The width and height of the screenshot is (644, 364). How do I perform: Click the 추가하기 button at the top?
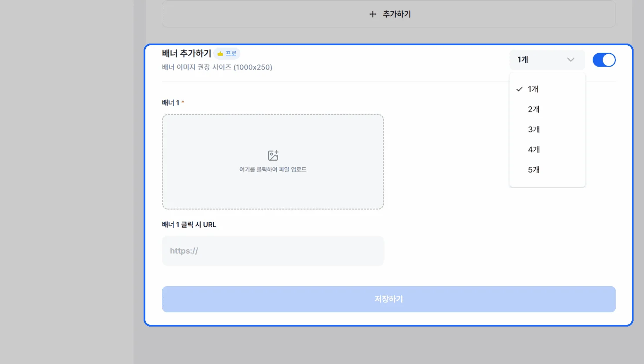click(389, 14)
